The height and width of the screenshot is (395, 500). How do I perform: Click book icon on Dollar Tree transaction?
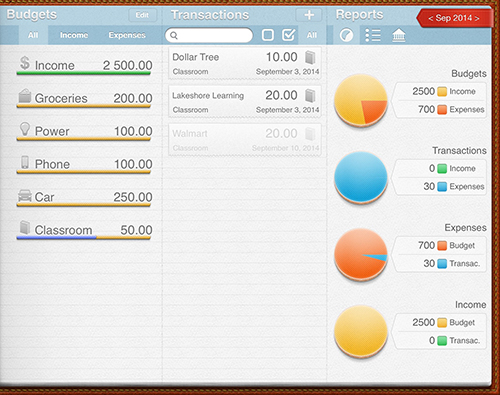click(x=310, y=57)
